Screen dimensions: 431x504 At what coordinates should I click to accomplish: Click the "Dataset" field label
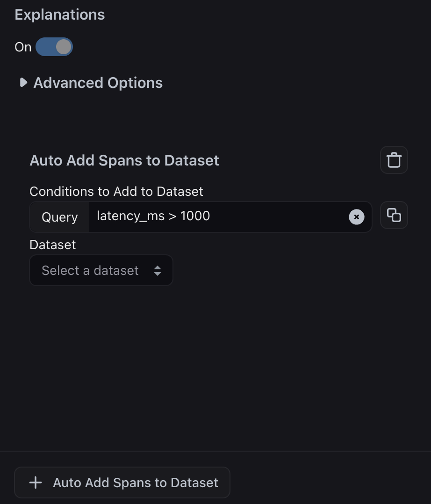tap(52, 245)
